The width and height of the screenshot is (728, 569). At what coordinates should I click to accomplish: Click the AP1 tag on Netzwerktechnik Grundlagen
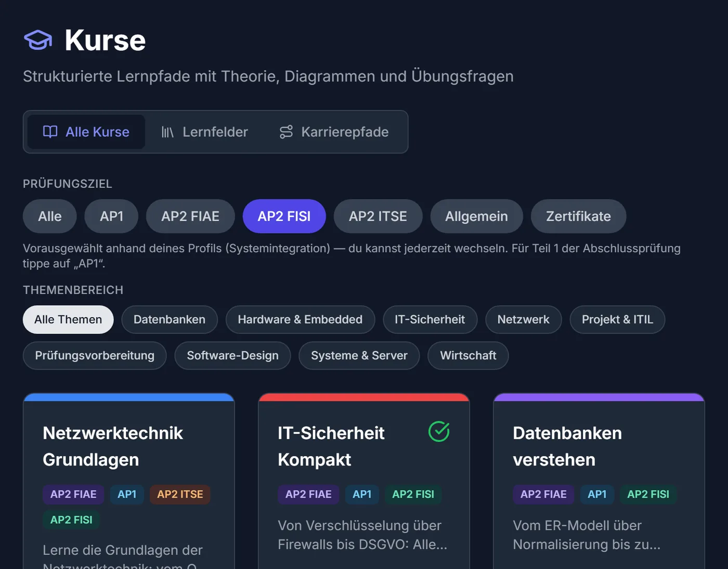tap(127, 494)
